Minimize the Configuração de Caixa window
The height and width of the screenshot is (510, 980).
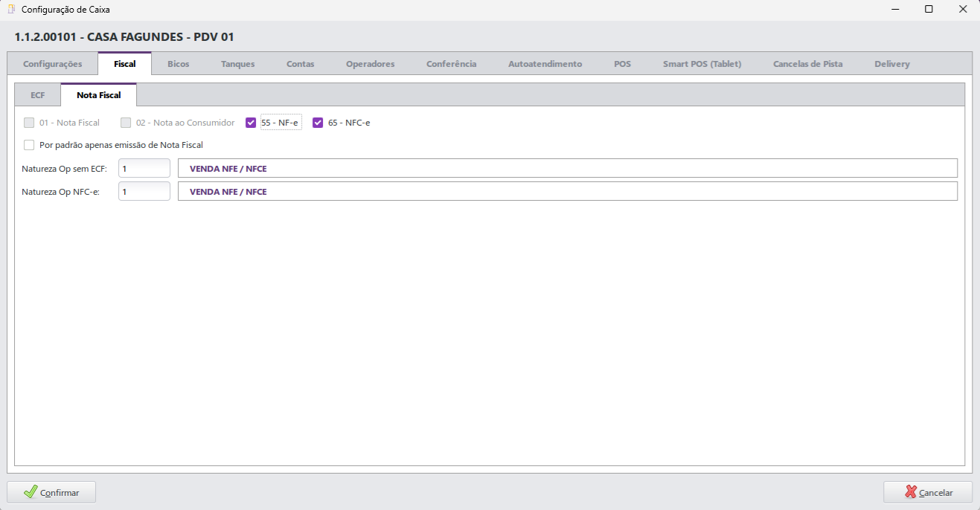click(894, 10)
